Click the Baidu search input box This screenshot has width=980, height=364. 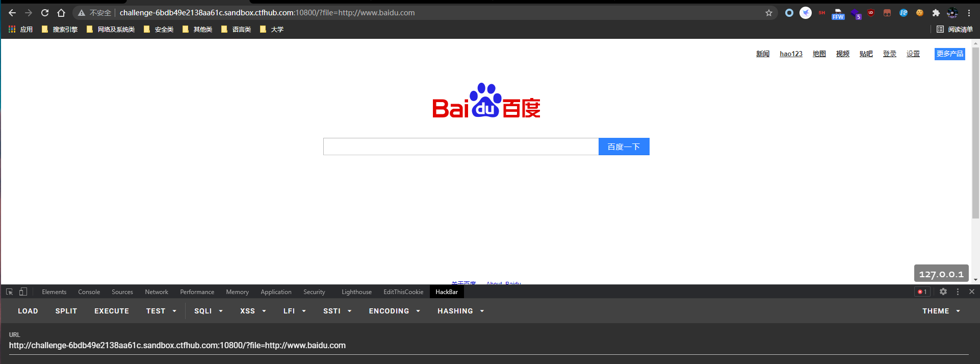pyautogui.click(x=461, y=147)
